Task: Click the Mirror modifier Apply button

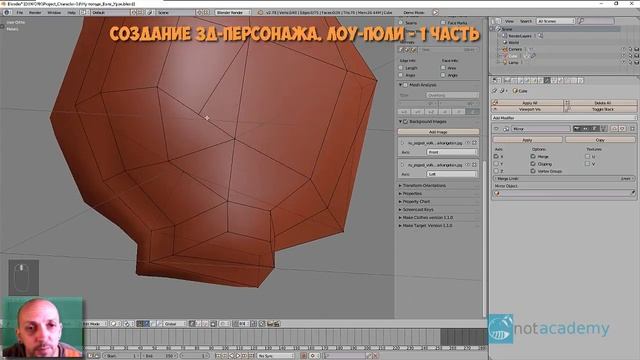Action: point(527,140)
